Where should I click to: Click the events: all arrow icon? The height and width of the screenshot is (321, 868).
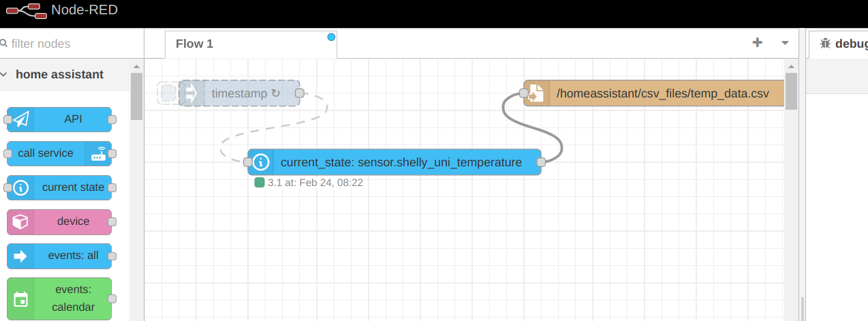[21, 256]
